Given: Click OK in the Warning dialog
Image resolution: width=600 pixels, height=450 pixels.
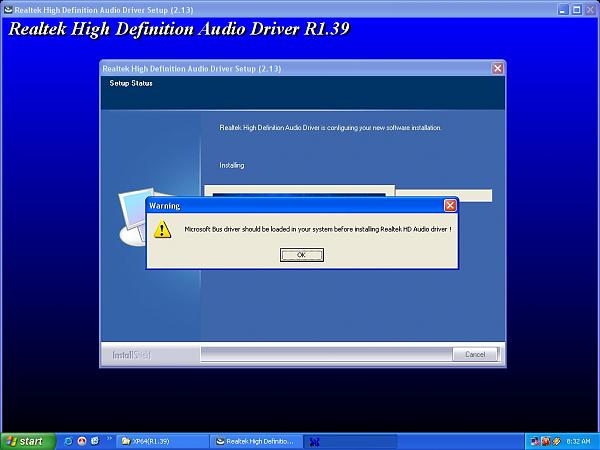Looking at the screenshot, I should [x=302, y=255].
